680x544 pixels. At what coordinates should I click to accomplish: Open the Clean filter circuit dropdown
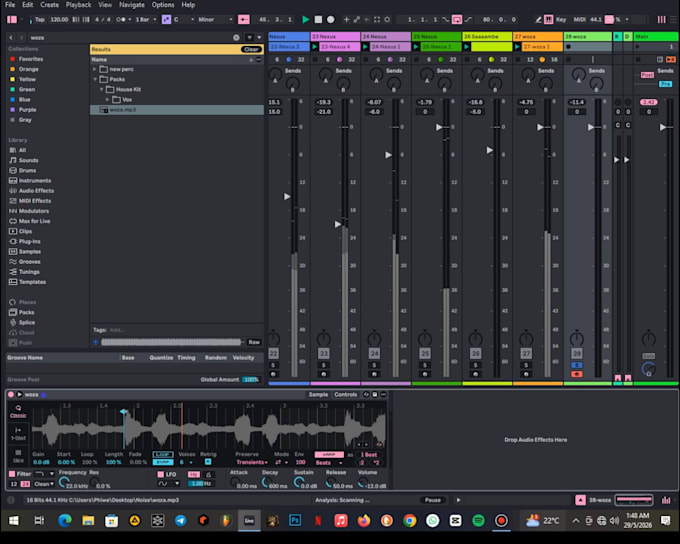point(44,484)
